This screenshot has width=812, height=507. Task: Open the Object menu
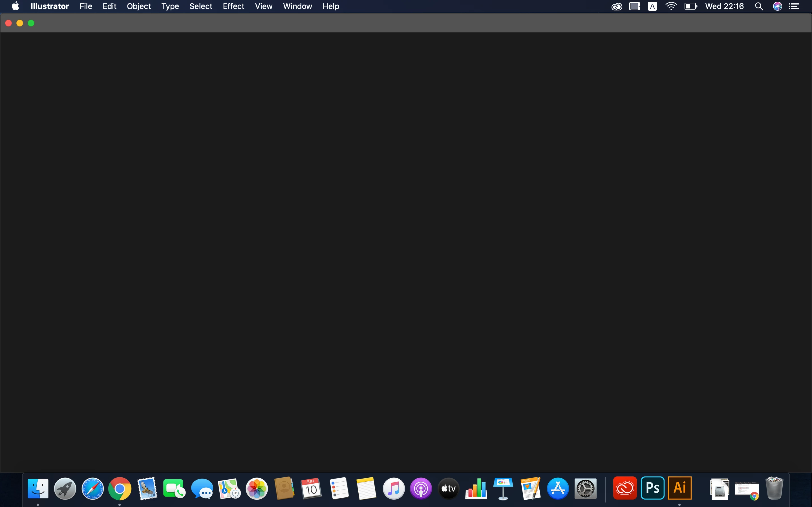pyautogui.click(x=139, y=6)
